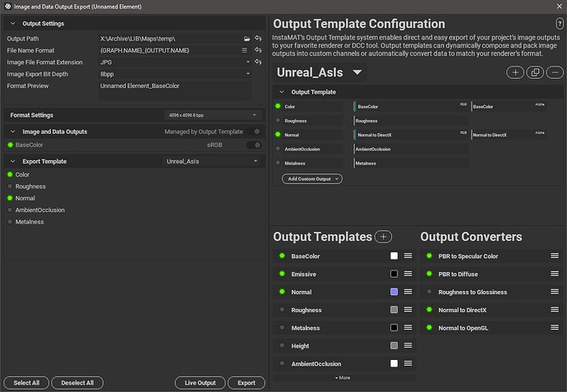Reset Output Path with its revert arrow
This screenshot has width=567, height=392.
[258, 39]
